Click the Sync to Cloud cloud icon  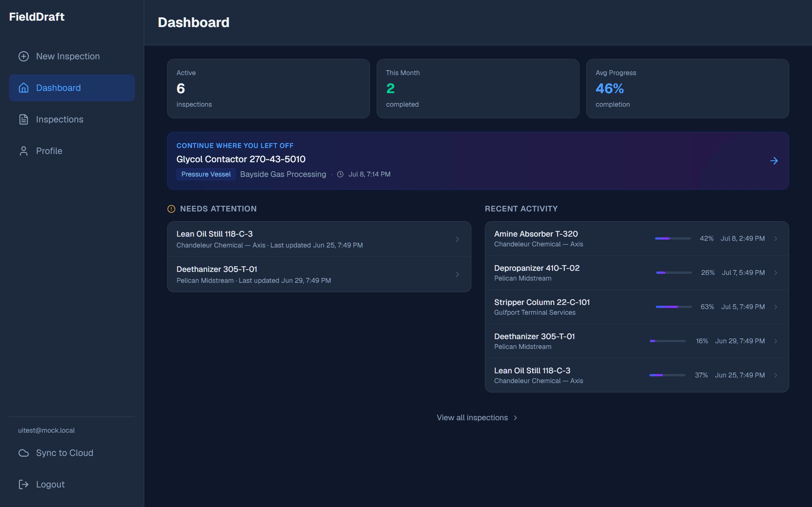pos(24,453)
